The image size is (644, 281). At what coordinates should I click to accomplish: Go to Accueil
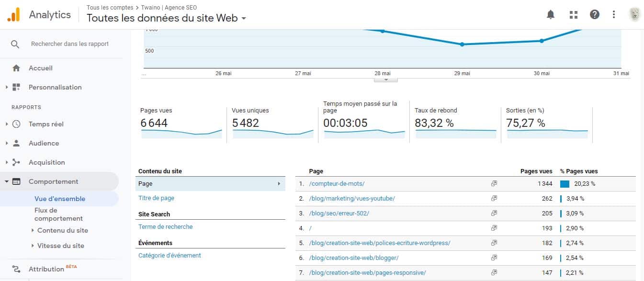41,68
